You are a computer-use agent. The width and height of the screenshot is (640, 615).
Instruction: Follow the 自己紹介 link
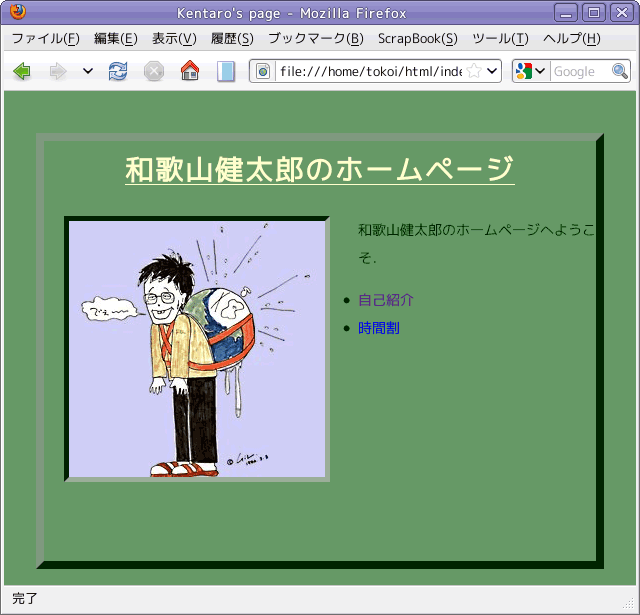coord(386,300)
